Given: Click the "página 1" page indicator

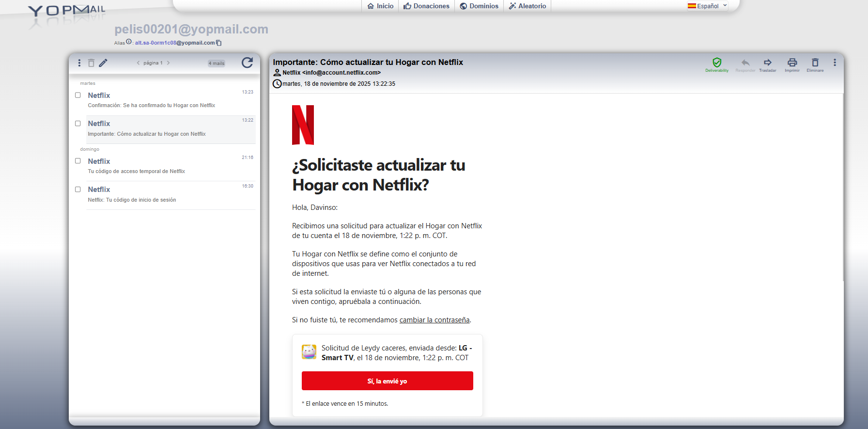Looking at the screenshot, I should 153,63.
